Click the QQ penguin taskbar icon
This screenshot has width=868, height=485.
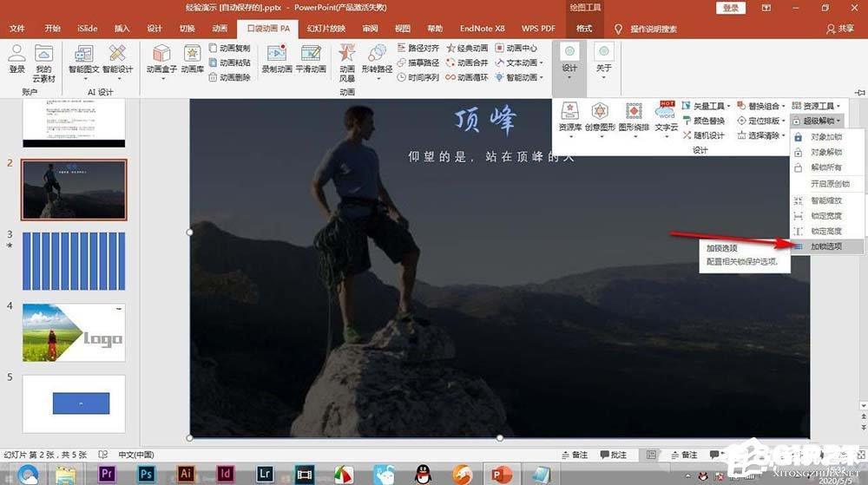(423, 474)
